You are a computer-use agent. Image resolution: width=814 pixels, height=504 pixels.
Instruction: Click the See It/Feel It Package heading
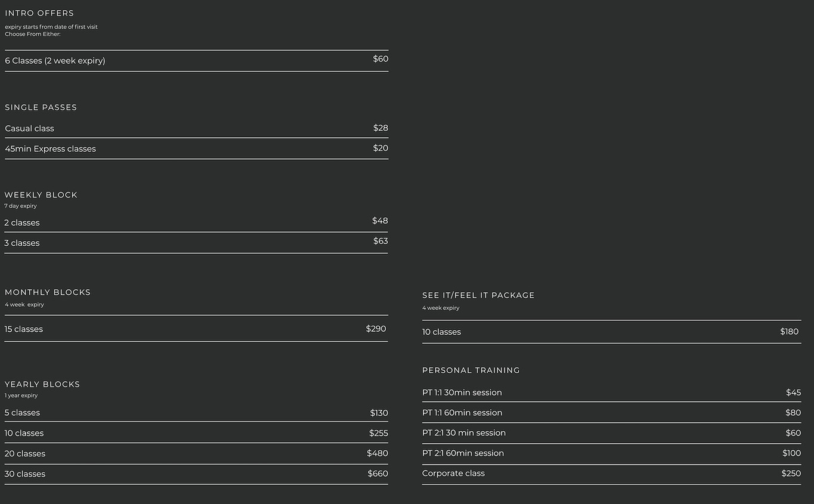(478, 295)
